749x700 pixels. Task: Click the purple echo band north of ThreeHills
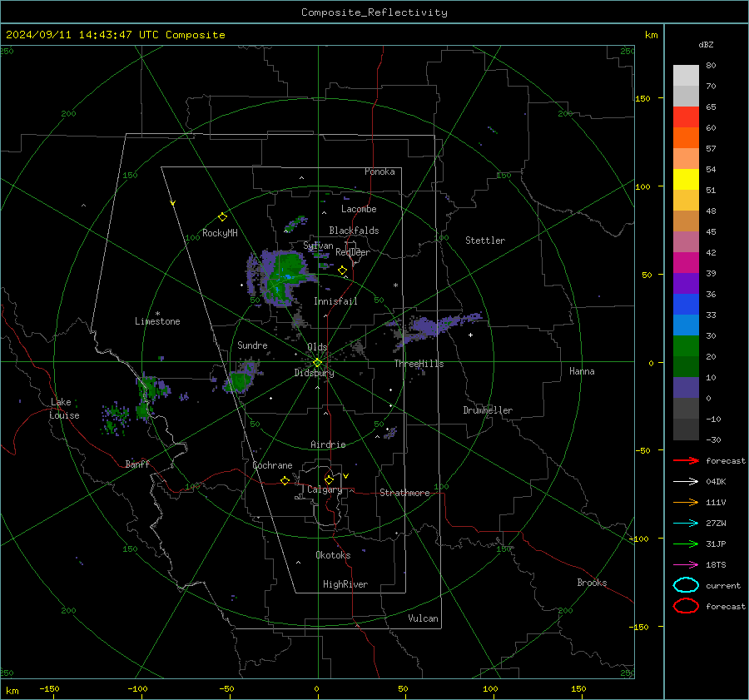437,327
